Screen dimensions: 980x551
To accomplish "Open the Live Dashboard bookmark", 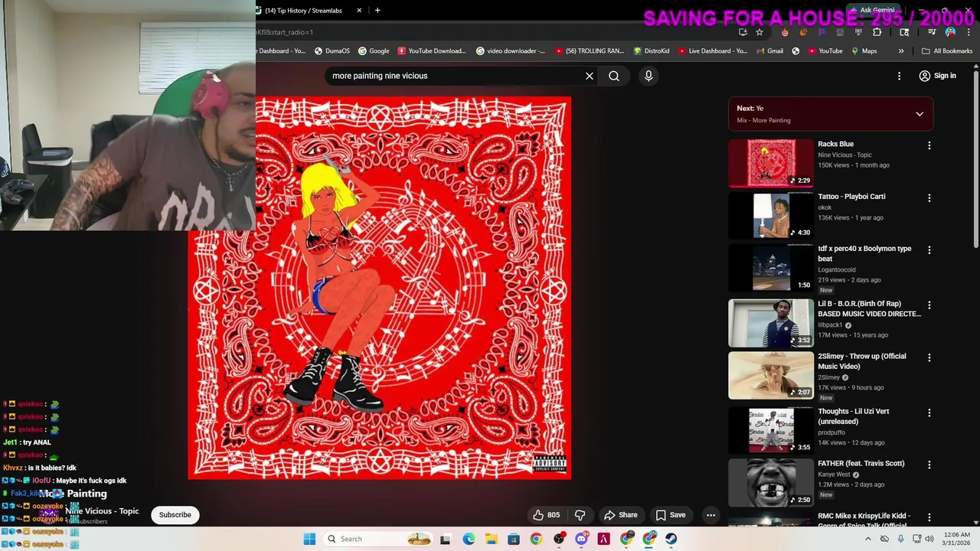I will pos(712,51).
